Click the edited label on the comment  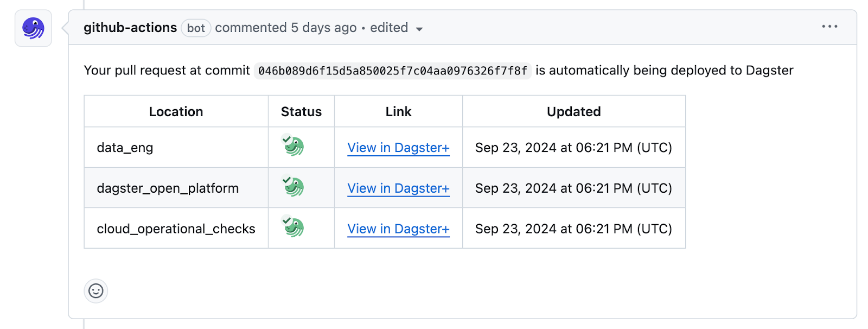click(x=389, y=28)
